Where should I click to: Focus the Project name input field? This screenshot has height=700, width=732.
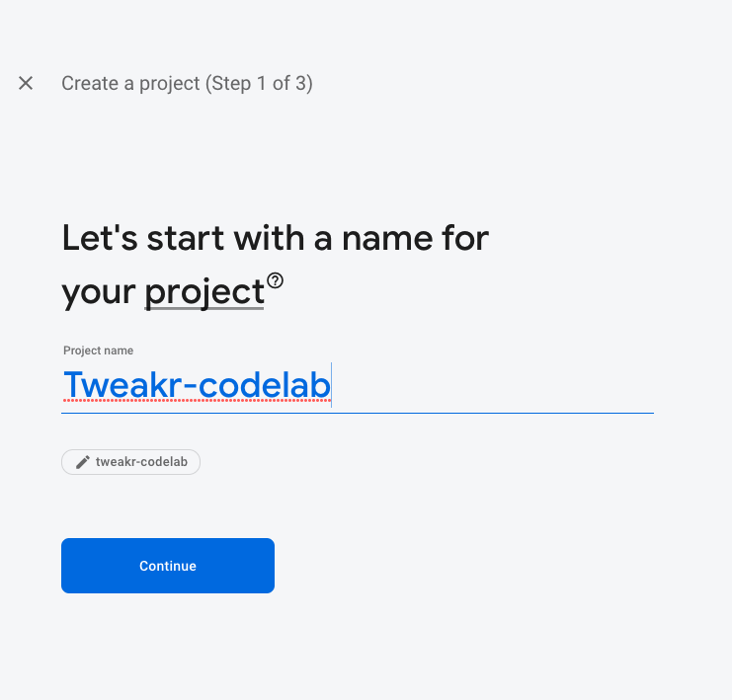click(x=357, y=385)
